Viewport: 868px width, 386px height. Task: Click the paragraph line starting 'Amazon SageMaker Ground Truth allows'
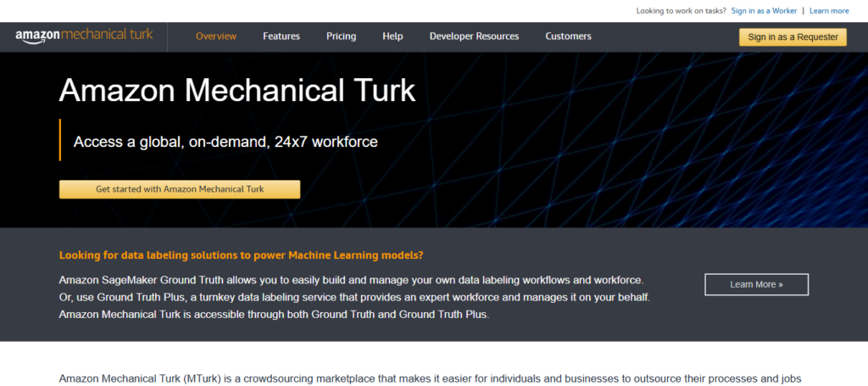(x=352, y=279)
